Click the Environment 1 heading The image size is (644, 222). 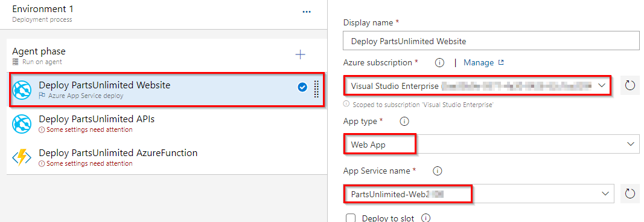point(43,9)
